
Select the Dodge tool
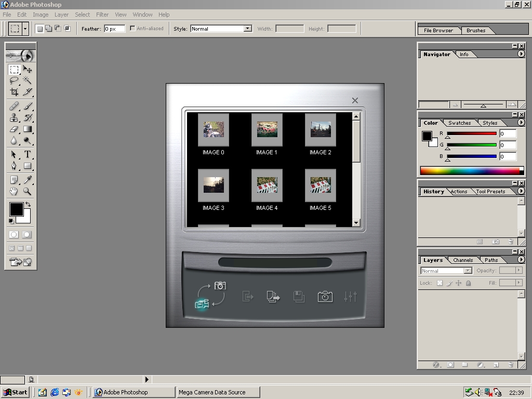[x=27, y=140]
